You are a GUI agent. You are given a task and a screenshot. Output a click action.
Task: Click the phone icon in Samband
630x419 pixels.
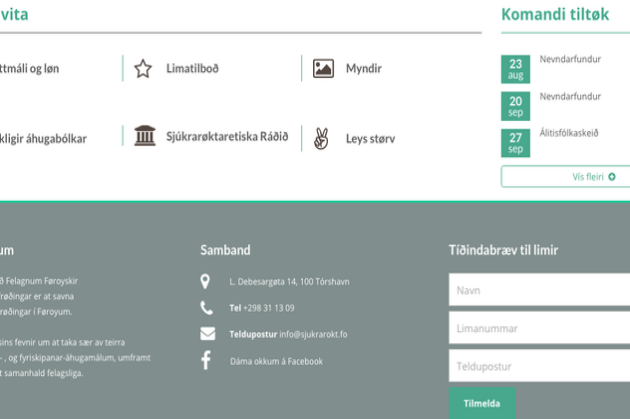click(x=207, y=308)
